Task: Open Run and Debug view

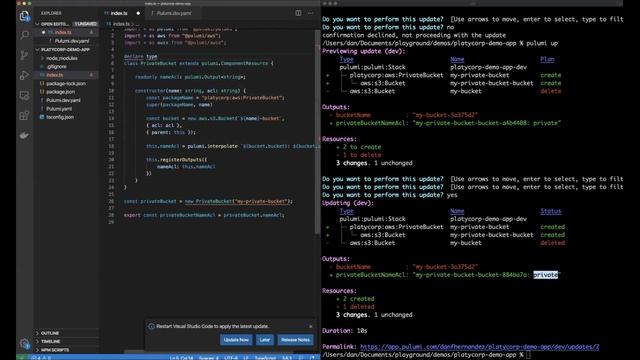Action: coord(24,75)
